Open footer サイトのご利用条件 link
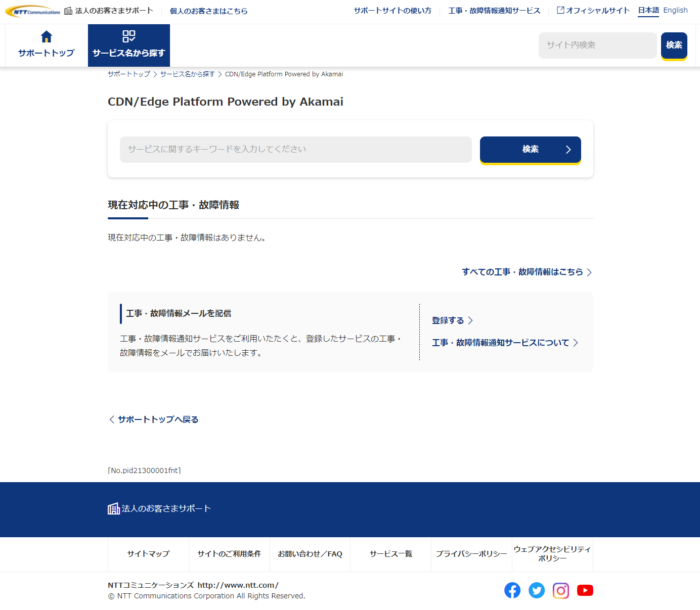The width and height of the screenshot is (700, 610). pyautogui.click(x=229, y=554)
